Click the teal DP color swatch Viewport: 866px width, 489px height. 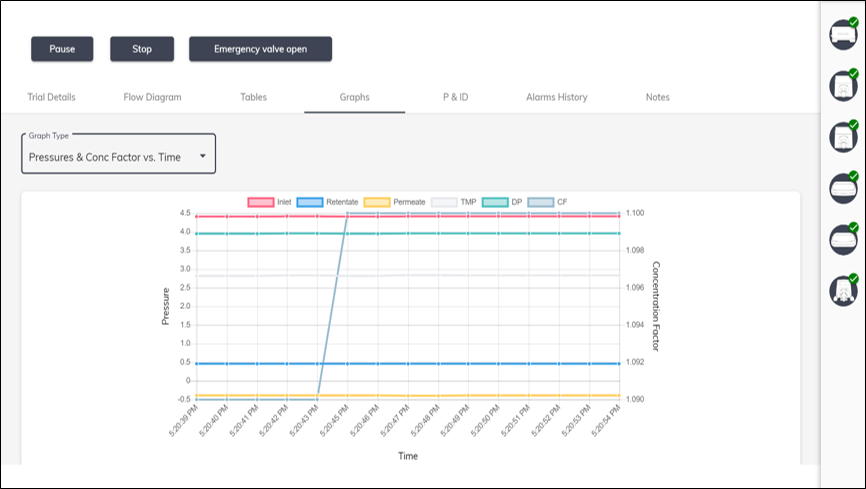[495, 202]
